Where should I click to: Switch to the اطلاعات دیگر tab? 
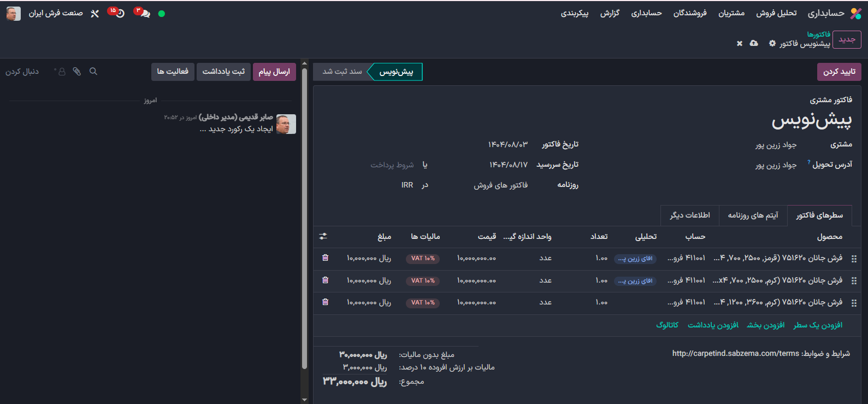point(690,215)
